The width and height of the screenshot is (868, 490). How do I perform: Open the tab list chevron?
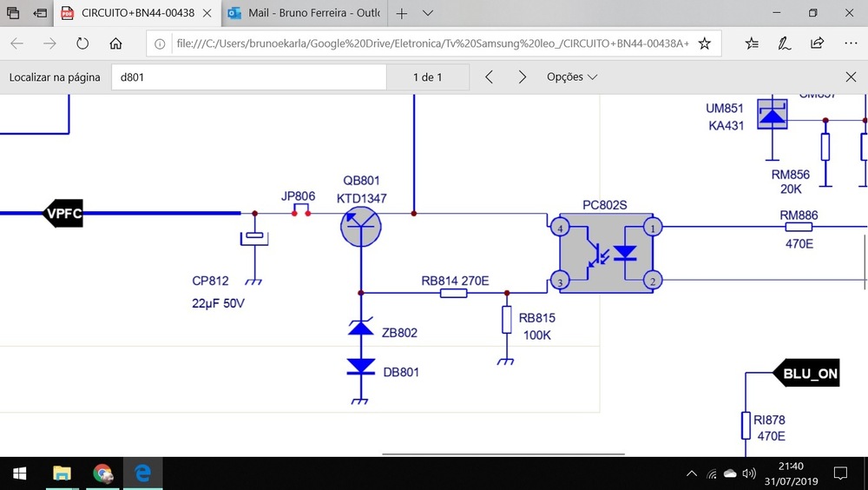tap(431, 14)
